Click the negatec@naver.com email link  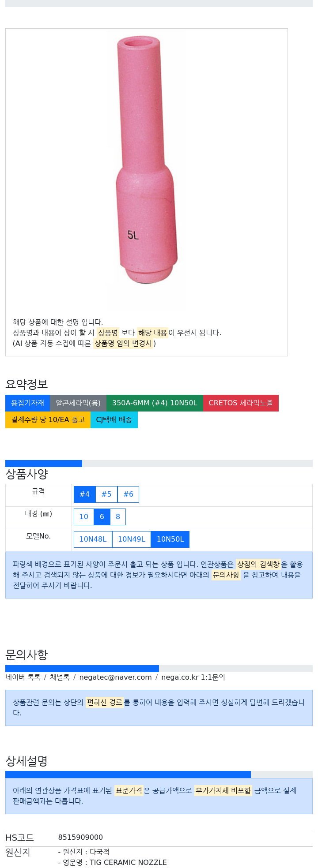(x=115, y=677)
